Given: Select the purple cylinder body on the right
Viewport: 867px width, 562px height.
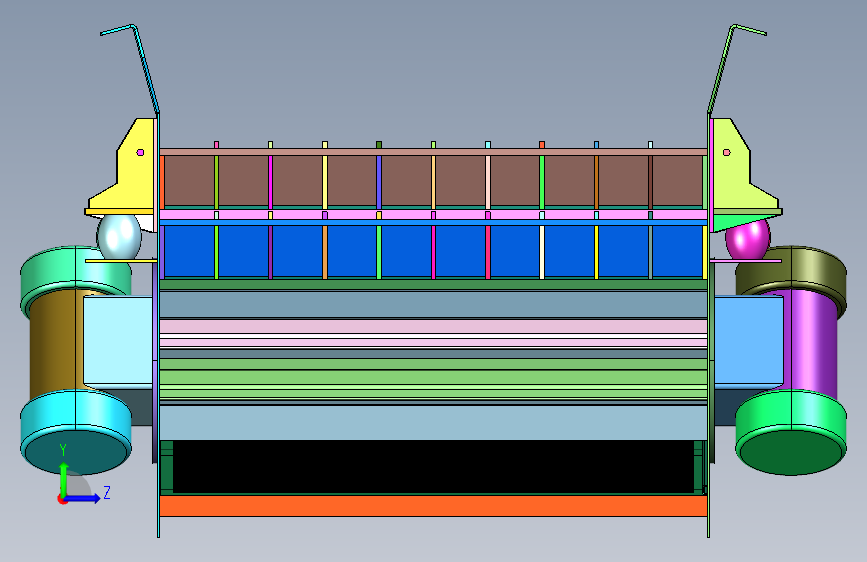Looking at the screenshot, I should point(813,343).
